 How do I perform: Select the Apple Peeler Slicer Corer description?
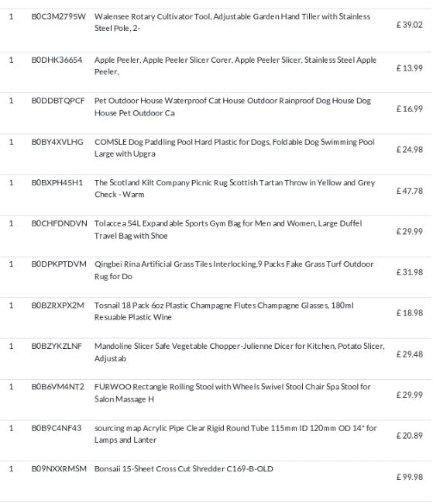(x=235, y=66)
